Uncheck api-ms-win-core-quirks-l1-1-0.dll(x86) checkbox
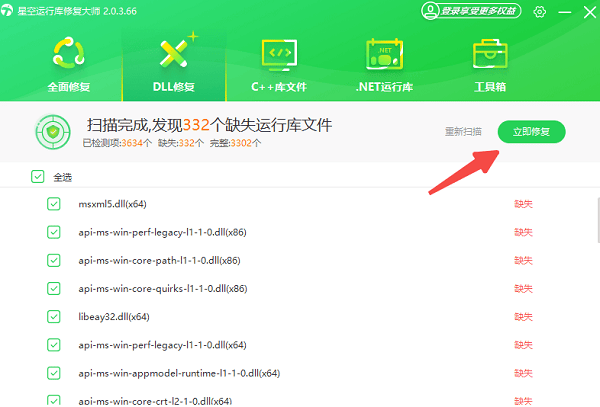Image resolution: width=600 pixels, height=407 pixels. 54,289
